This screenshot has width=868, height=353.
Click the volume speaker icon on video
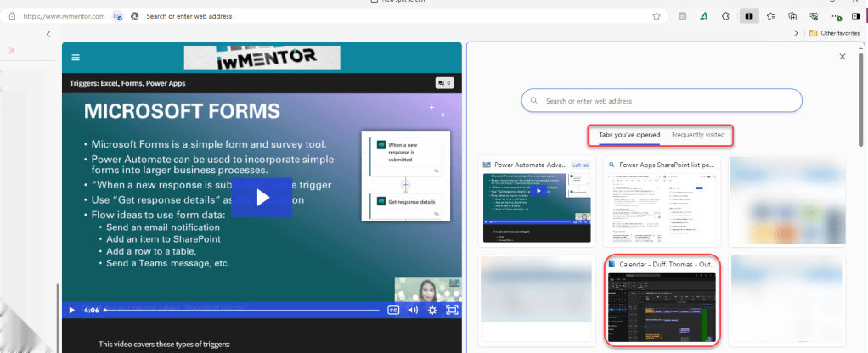click(413, 311)
